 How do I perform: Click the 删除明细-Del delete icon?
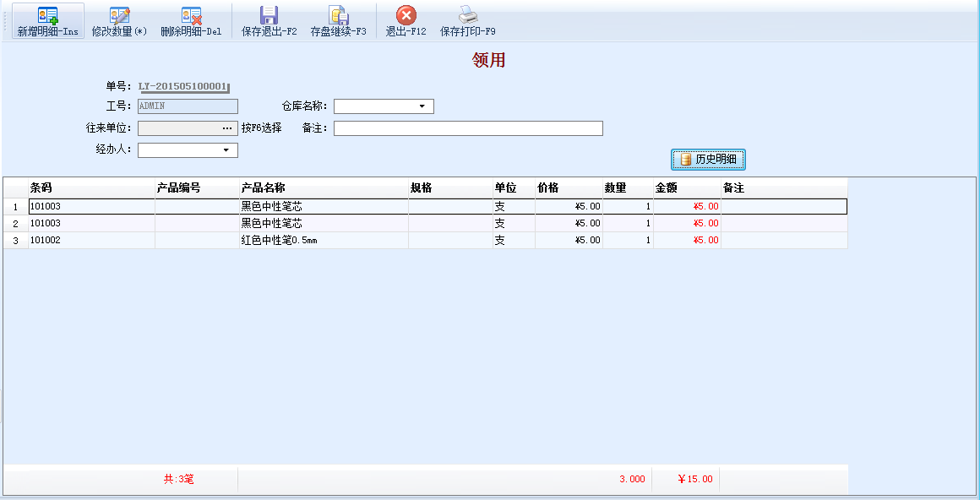(191, 15)
